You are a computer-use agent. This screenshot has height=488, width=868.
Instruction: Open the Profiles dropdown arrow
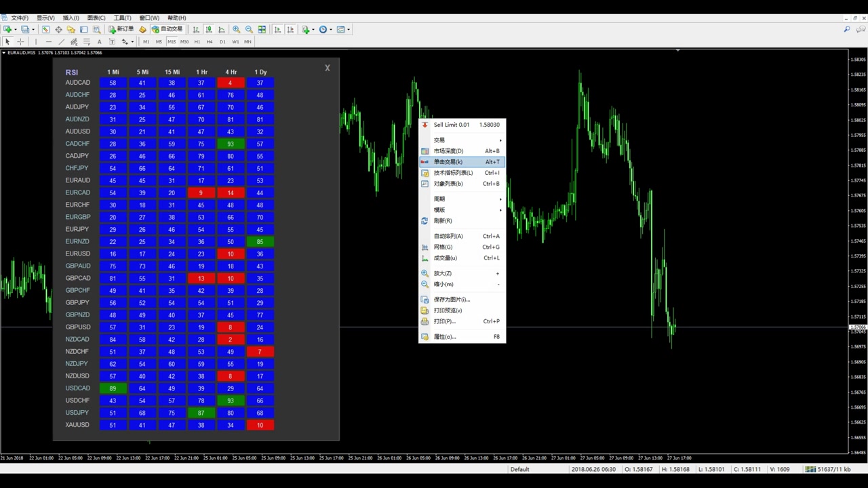tap(33, 29)
